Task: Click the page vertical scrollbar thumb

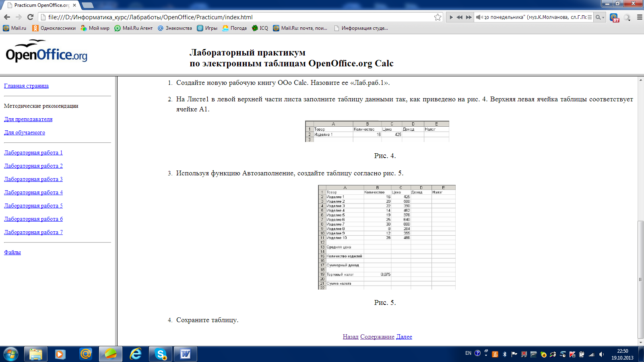Action: pos(641,280)
